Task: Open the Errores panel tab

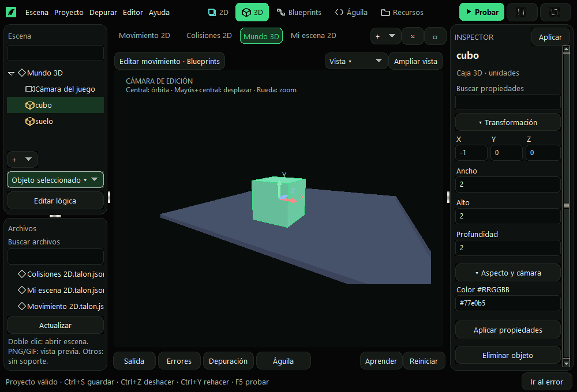Action: coord(179,361)
